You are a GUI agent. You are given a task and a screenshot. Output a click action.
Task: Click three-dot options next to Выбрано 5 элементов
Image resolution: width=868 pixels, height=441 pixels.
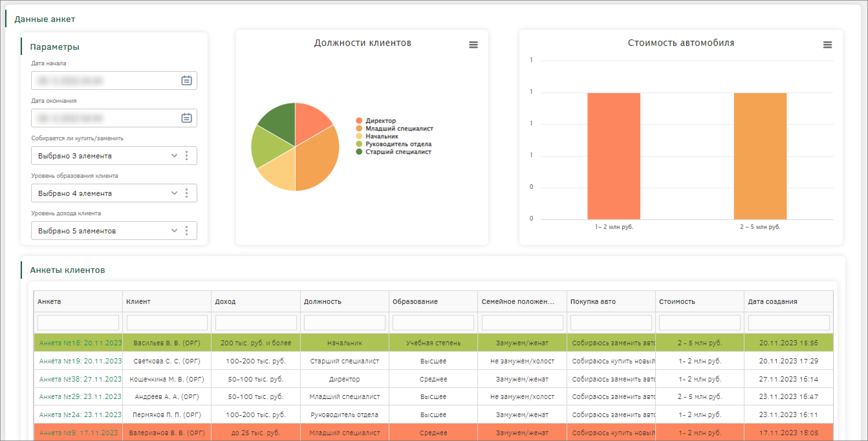click(187, 231)
